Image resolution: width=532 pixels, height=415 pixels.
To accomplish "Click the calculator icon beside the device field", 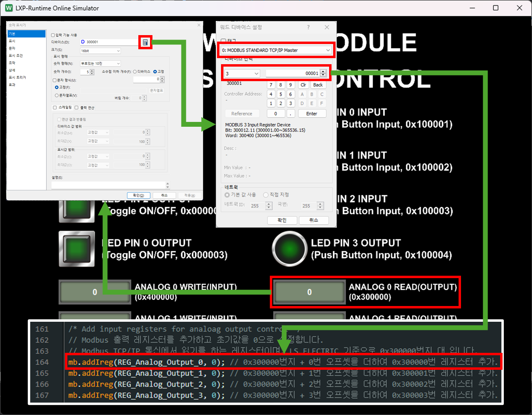I will 145,42.
